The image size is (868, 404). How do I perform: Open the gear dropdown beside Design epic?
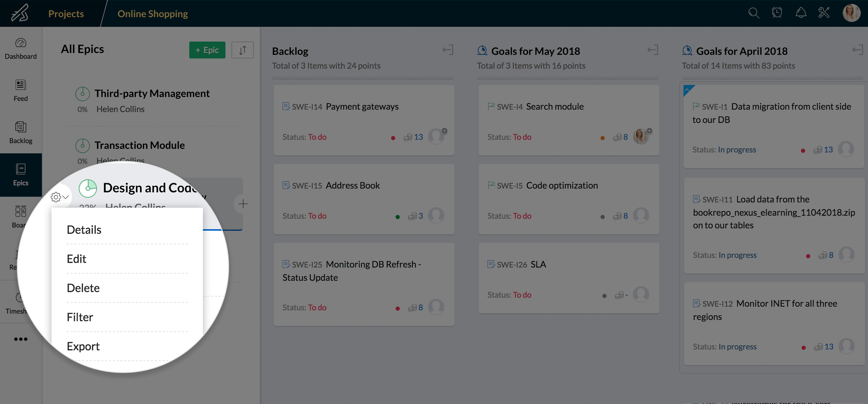[x=59, y=197]
